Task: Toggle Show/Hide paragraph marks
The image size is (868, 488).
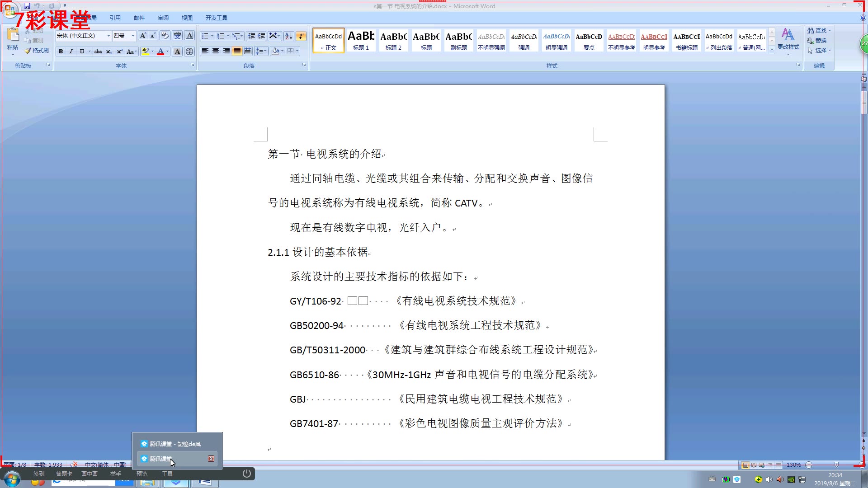Action: 301,36
